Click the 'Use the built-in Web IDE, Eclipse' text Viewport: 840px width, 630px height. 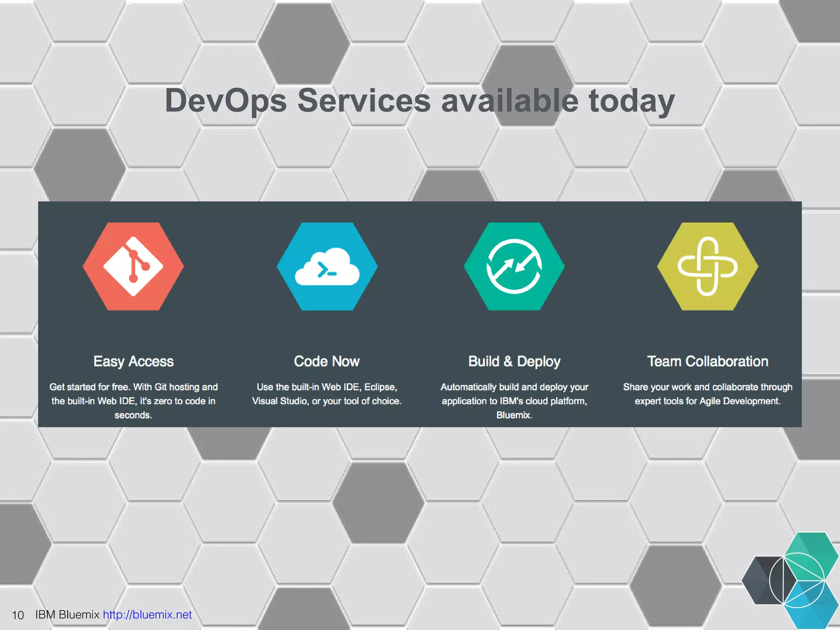327,394
